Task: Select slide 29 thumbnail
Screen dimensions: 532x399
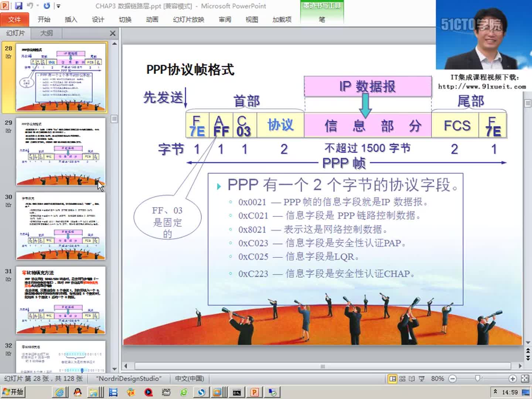Action: [61, 151]
